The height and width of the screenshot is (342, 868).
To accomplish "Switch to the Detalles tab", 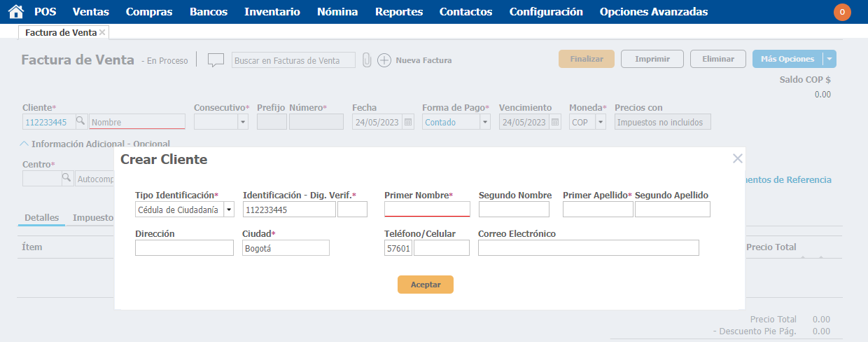I will pos(41,218).
